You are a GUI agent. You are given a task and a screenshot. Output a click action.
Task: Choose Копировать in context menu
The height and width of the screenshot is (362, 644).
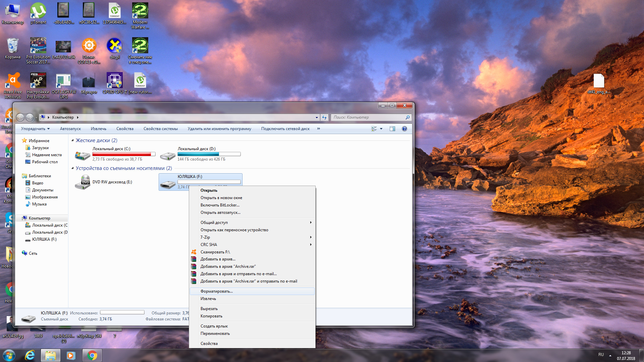[252, 316]
